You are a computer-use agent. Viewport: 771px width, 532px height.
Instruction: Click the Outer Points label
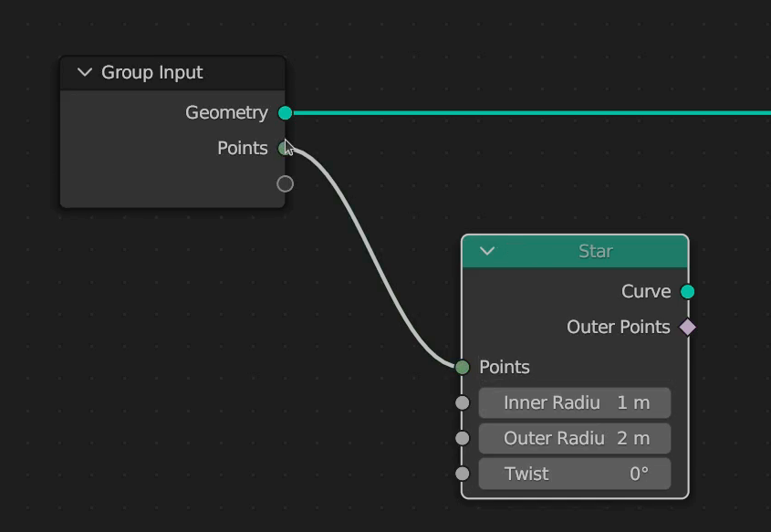click(x=619, y=327)
